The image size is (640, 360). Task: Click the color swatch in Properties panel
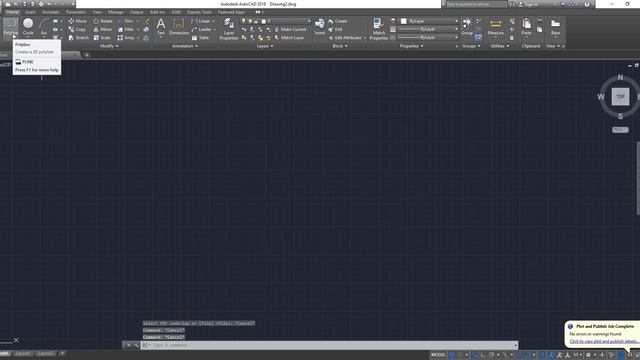tap(403, 21)
